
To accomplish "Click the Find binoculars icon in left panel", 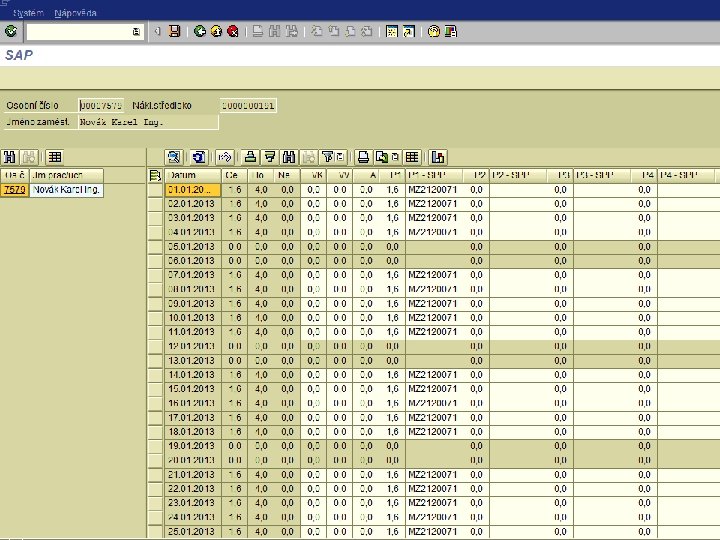I will click(11, 157).
